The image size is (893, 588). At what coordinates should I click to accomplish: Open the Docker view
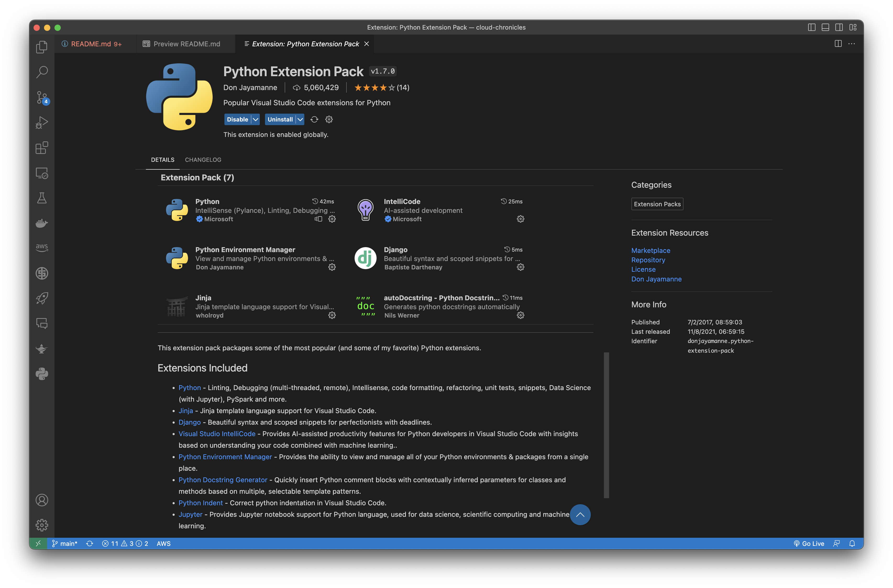tap(42, 223)
